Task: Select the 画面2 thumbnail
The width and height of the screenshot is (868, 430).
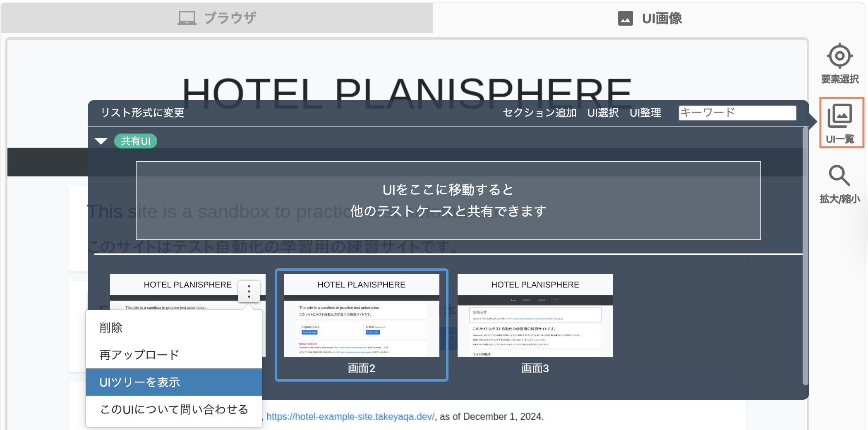Action: (x=362, y=325)
